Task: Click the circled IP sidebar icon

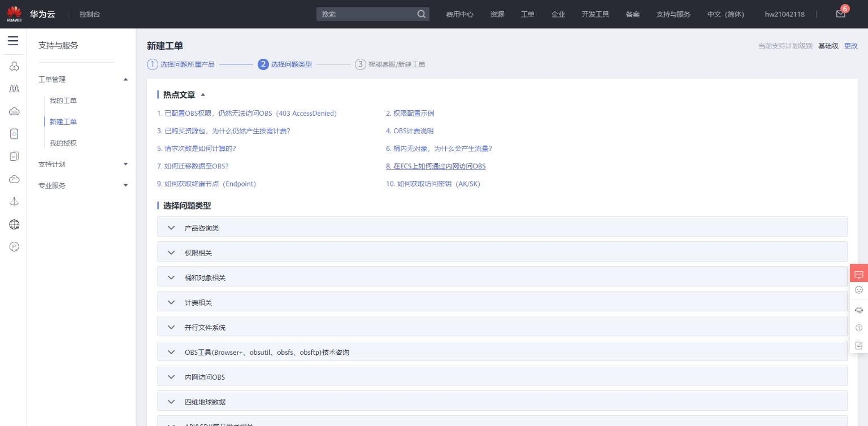Action: point(15,247)
